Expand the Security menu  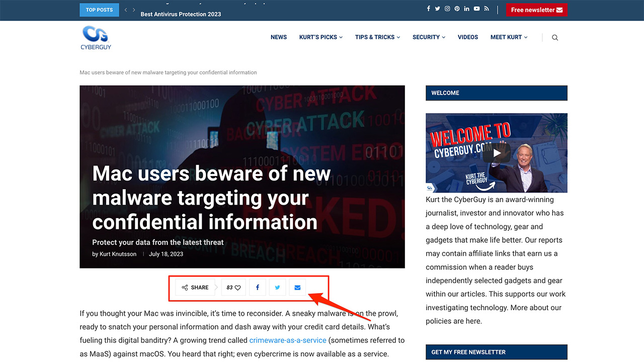(429, 37)
